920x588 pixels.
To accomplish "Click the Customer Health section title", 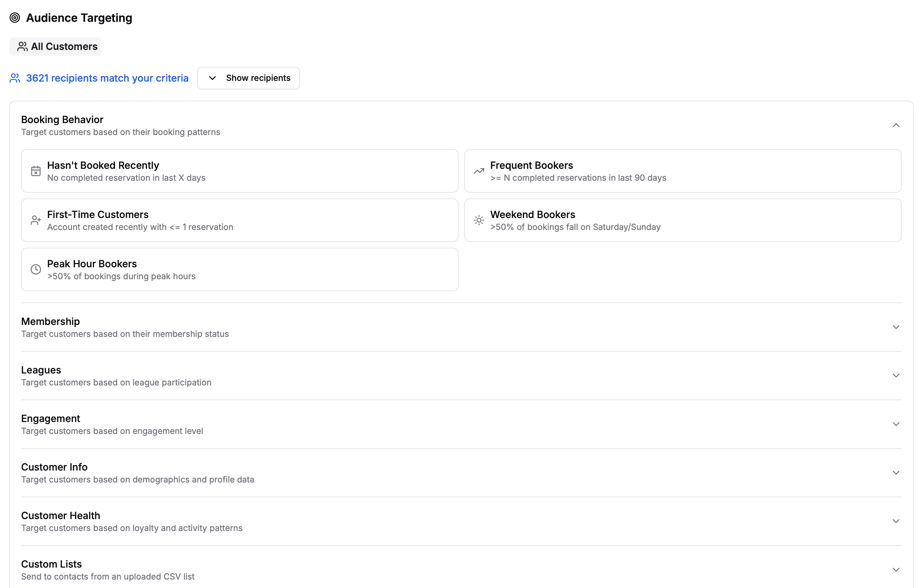I will 61,516.
